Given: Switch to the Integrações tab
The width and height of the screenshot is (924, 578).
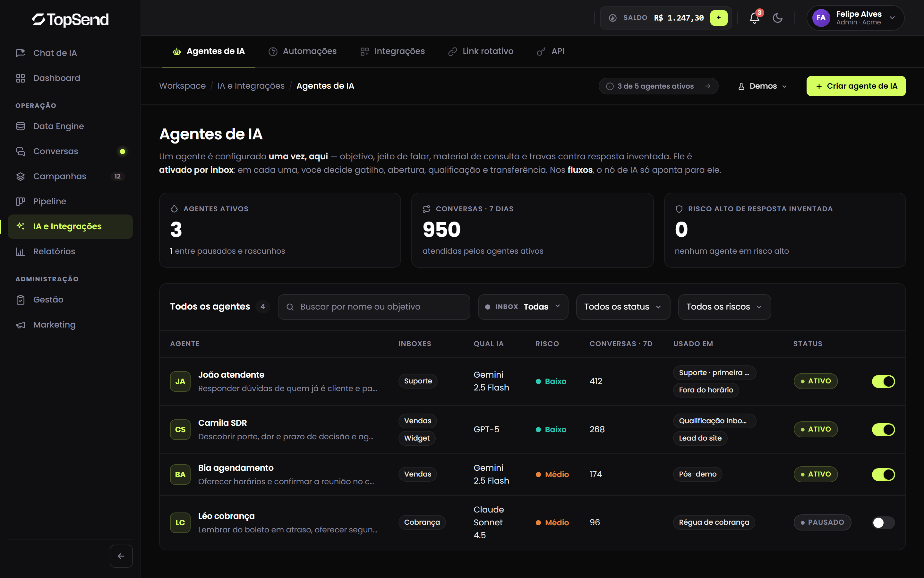Looking at the screenshot, I should tap(392, 51).
